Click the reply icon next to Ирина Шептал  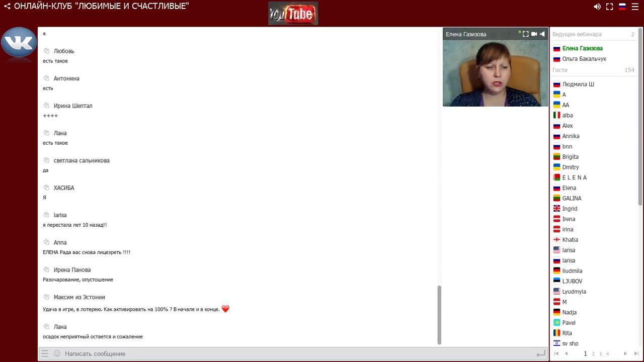click(x=46, y=106)
